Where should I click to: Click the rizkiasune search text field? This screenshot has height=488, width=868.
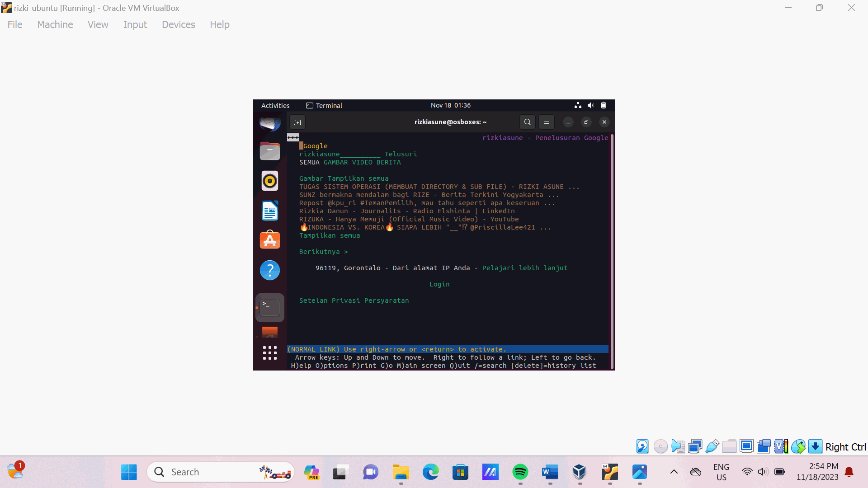340,154
